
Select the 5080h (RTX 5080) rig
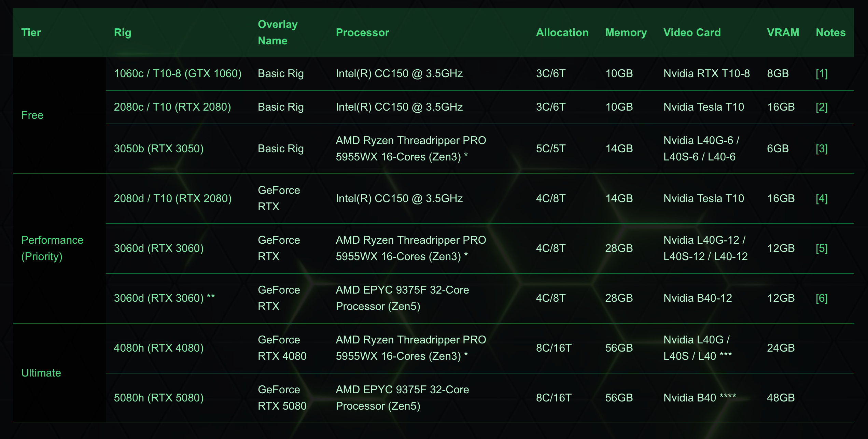[x=159, y=398]
